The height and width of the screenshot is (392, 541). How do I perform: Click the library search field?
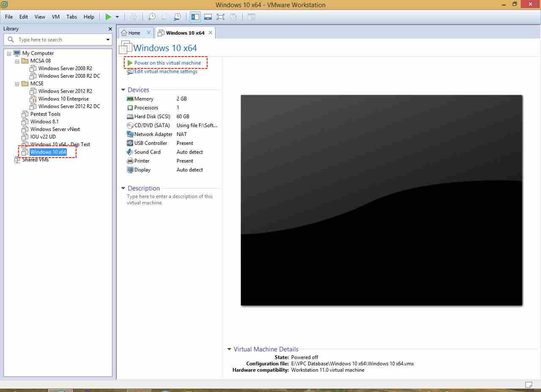coord(58,40)
